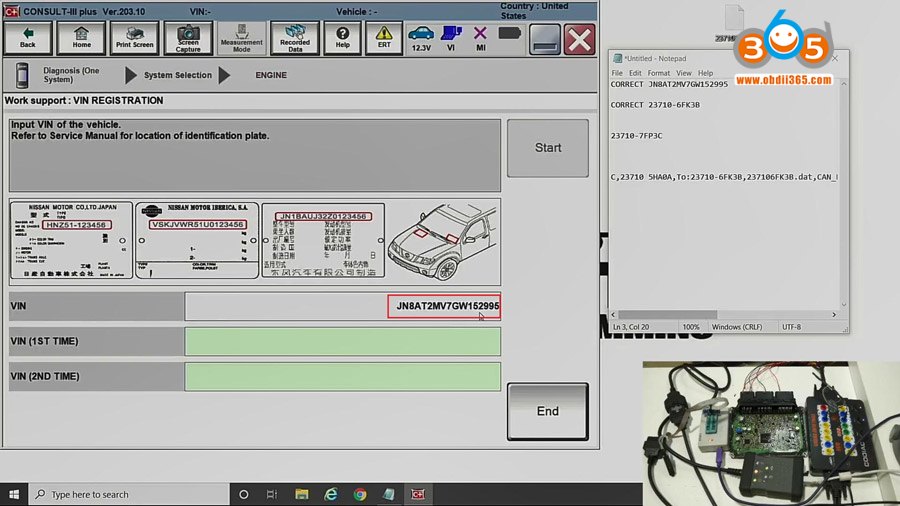The width and height of the screenshot is (900, 506).
Task: Click the vehicle VIN location illustration
Action: [443, 242]
